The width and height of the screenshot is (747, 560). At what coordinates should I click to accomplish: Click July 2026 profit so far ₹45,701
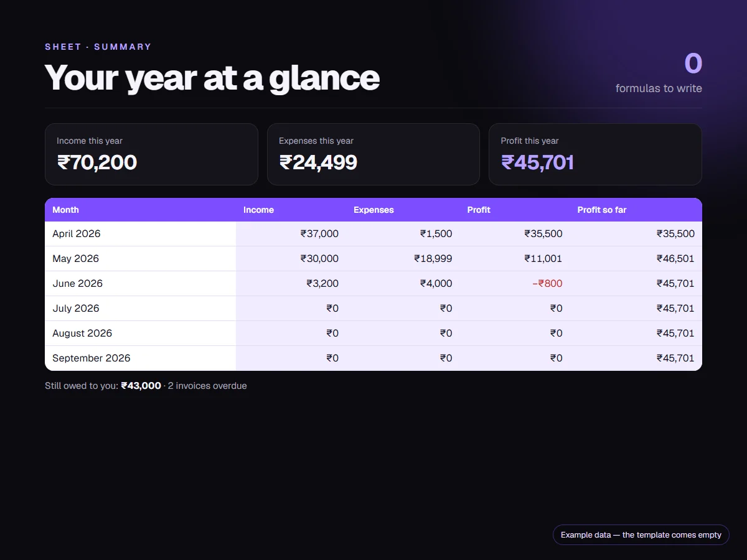point(675,309)
